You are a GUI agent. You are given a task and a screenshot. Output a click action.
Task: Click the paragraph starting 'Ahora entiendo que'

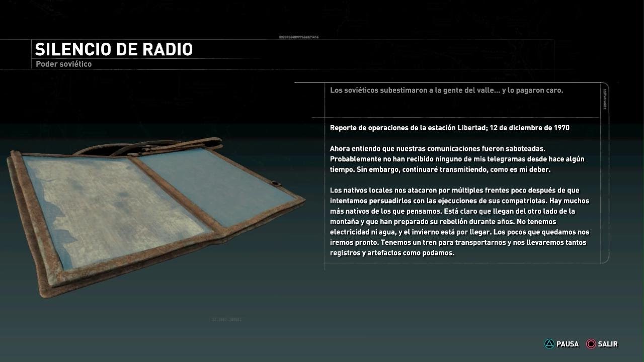pyautogui.click(x=457, y=159)
